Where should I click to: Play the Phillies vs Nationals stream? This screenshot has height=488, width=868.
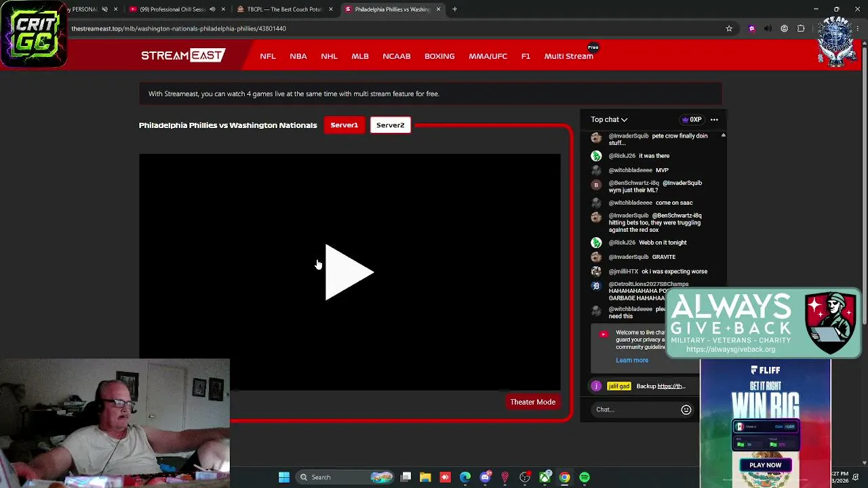tap(349, 272)
